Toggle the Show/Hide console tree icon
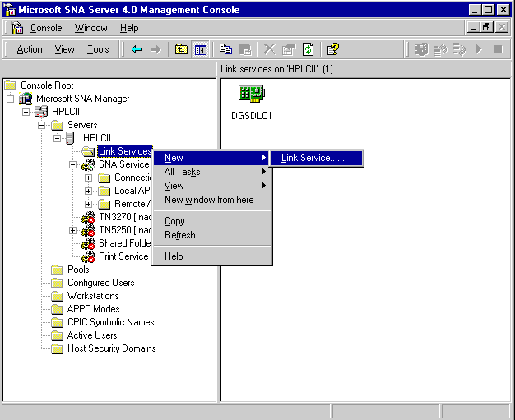This screenshot has height=420, width=515. [200, 49]
